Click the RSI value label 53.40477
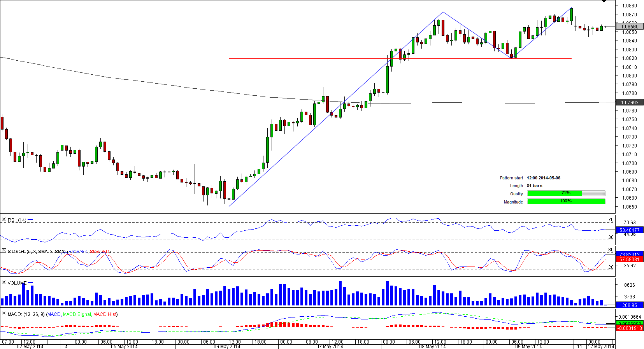644x349 pixels. tap(630, 230)
